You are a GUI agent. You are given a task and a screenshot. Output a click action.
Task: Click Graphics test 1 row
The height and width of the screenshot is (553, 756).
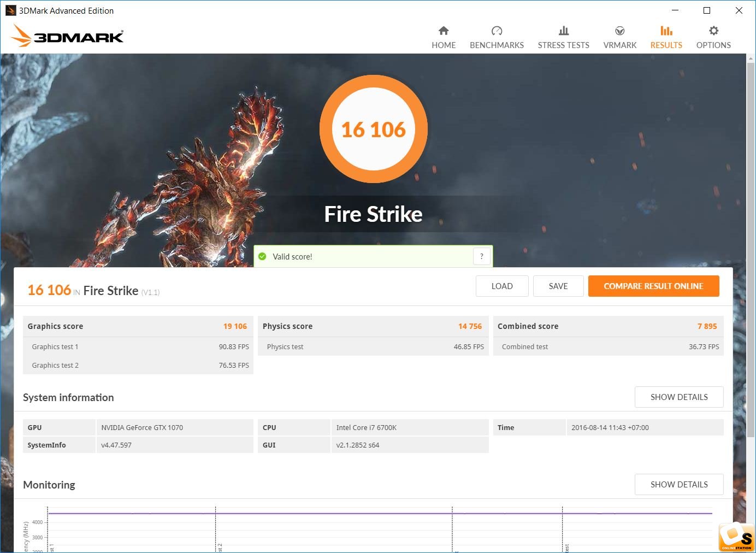(138, 346)
